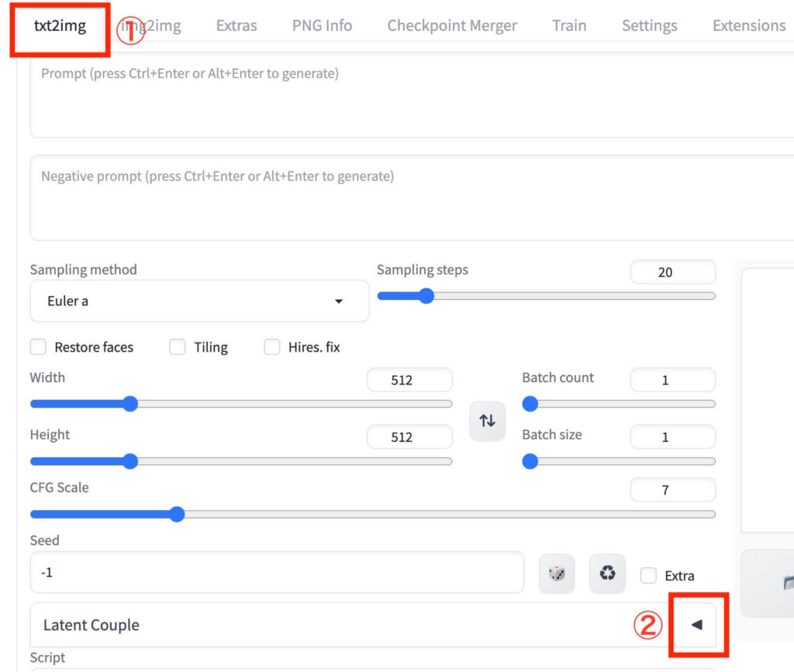Image resolution: width=794 pixels, height=672 pixels.
Task: Click the Sampling steps slider handle
Action: (x=426, y=296)
